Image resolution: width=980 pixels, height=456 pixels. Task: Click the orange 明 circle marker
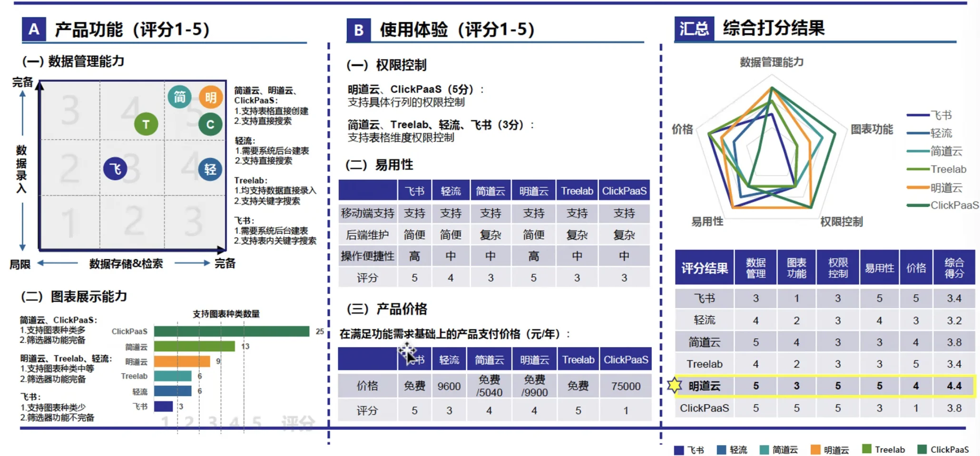(x=210, y=97)
